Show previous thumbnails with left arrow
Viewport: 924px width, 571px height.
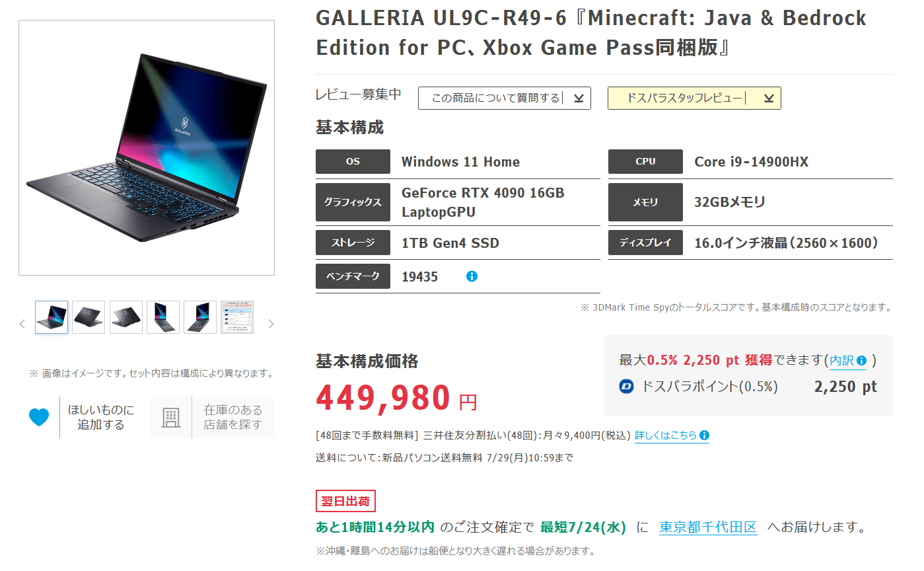pyautogui.click(x=22, y=324)
